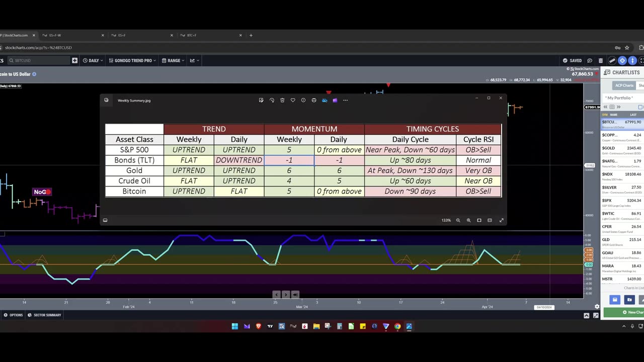
Task: Click the blue save-chart button in ChartLists
Action: (x=614, y=300)
